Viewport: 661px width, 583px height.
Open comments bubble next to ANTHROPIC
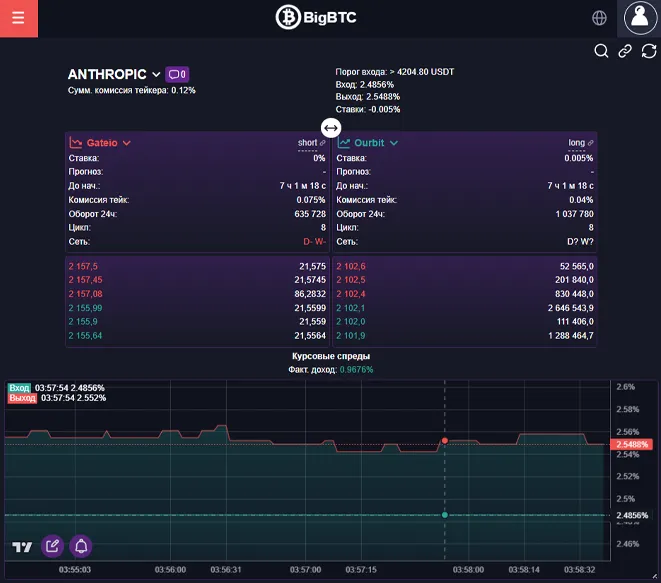177,75
